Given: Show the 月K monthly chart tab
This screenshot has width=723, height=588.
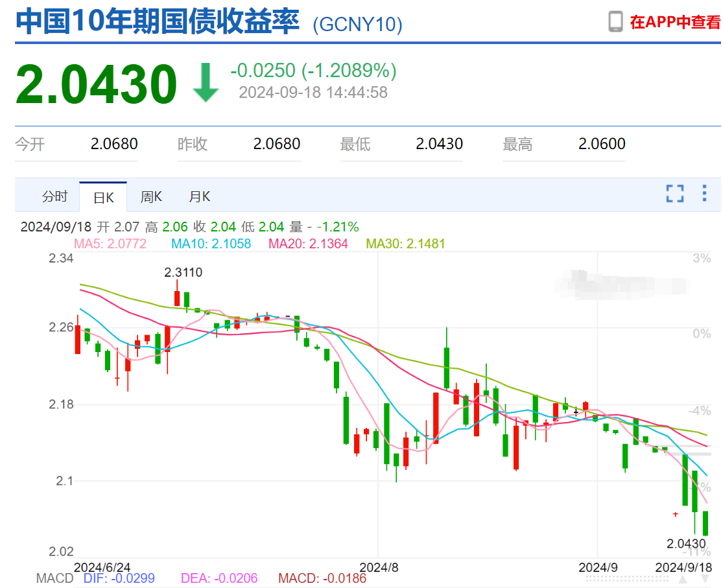Looking at the screenshot, I should (199, 196).
